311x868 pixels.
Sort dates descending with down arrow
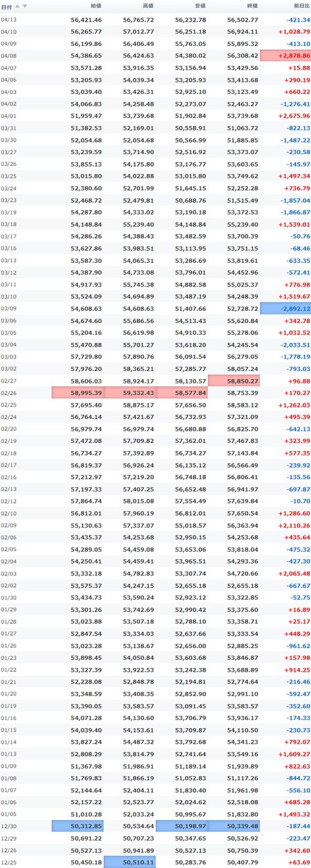coord(25,6)
